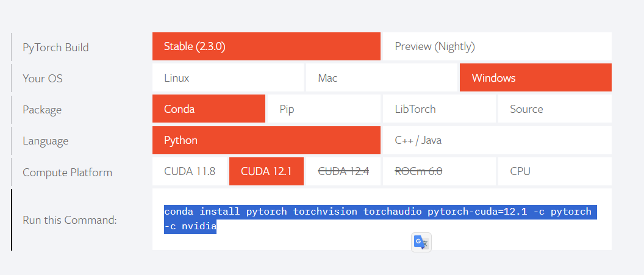The width and height of the screenshot is (644, 275).
Task: Pick Windows as your OS
Action: [x=535, y=77]
